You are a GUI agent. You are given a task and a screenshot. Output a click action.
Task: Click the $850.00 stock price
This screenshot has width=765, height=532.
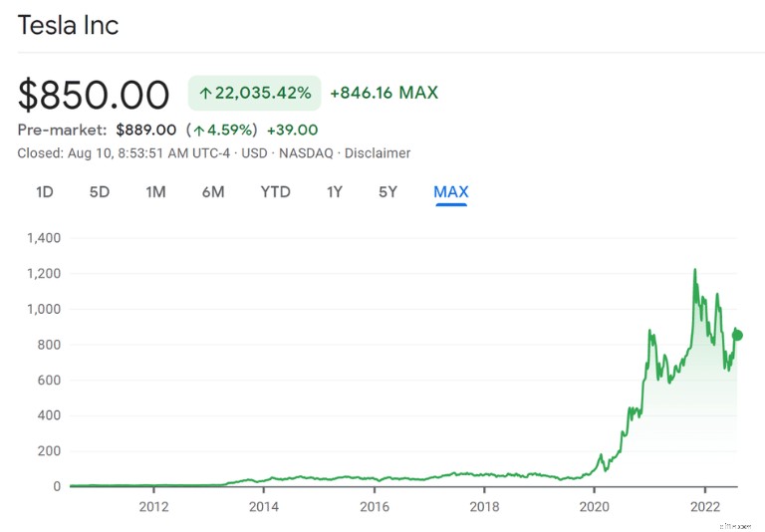tap(94, 95)
